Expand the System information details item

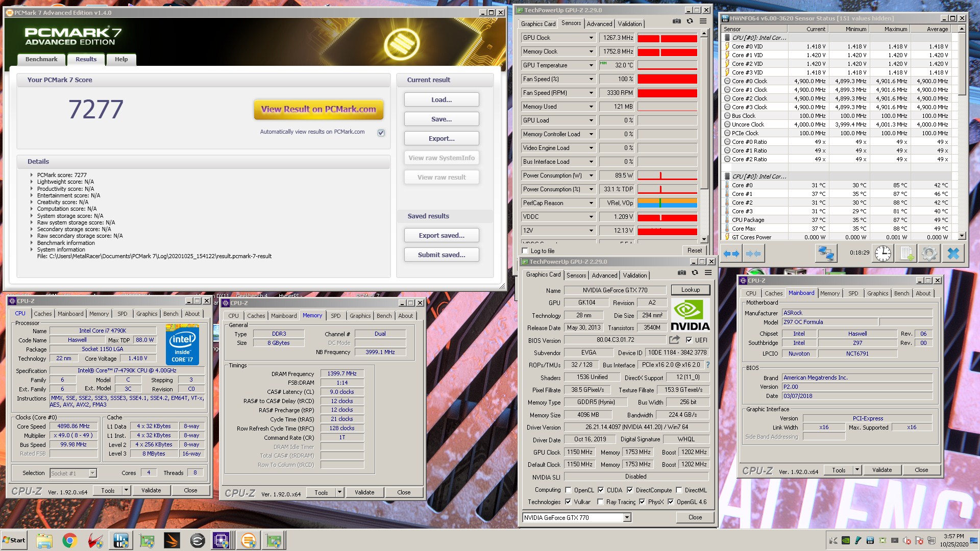coord(32,249)
